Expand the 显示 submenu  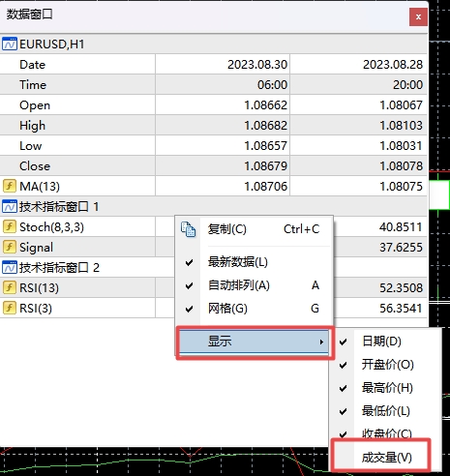tap(255, 342)
